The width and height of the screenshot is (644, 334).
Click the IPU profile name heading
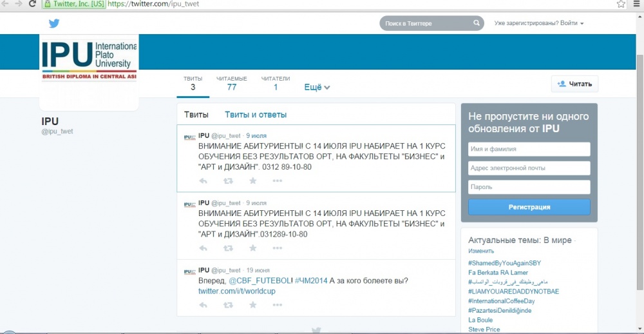click(50, 121)
